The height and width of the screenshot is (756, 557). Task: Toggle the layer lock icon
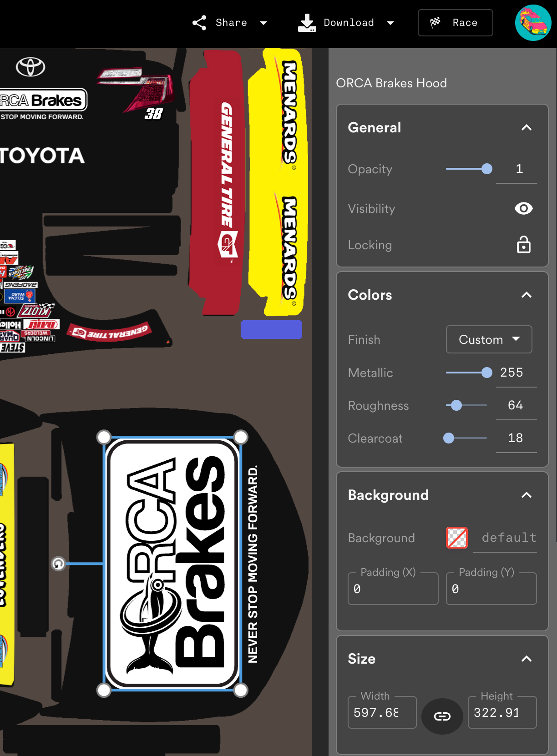click(x=524, y=245)
